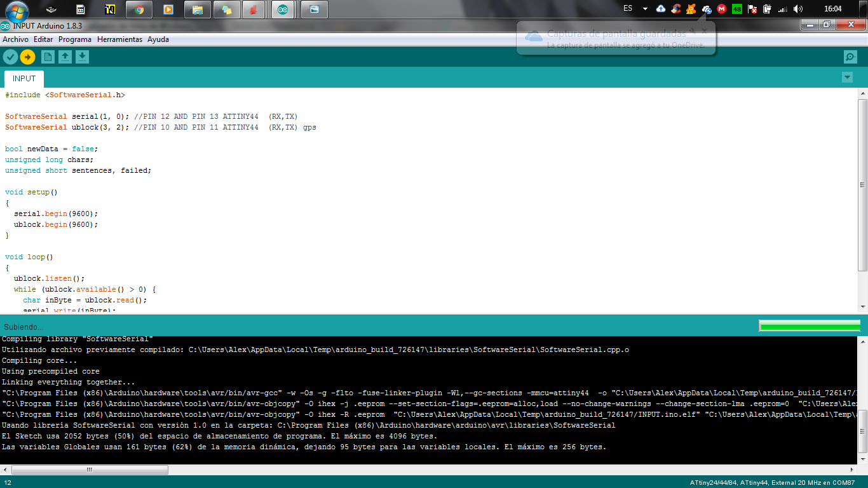
Task: Click the line number 12 in status bar
Action: tap(8, 483)
